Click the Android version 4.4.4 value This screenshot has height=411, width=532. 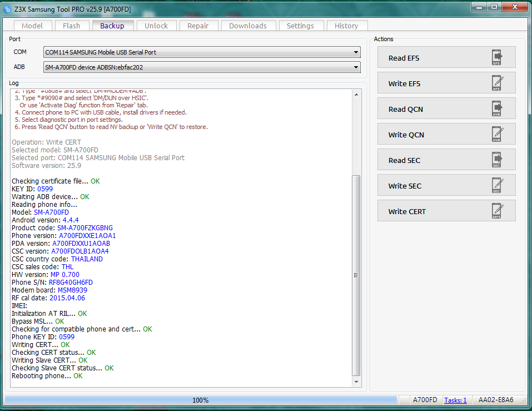(71, 220)
